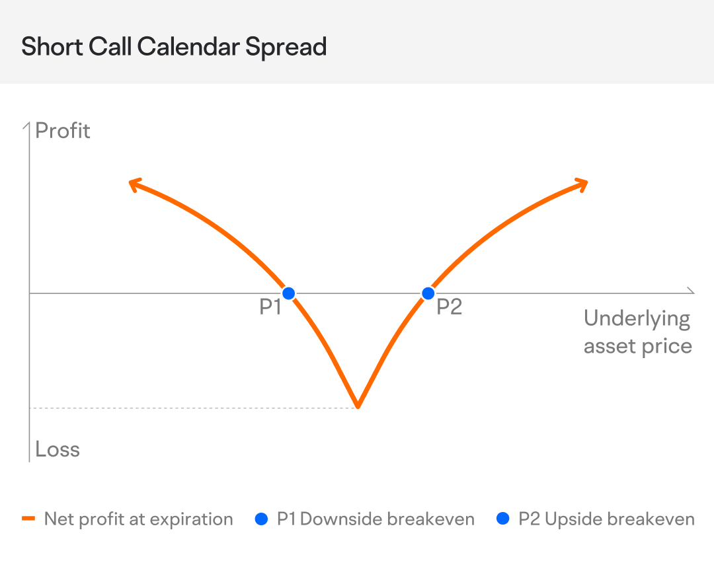Click the maximum loss point of the curve
The width and height of the screenshot is (714, 588).
coord(358,406)
